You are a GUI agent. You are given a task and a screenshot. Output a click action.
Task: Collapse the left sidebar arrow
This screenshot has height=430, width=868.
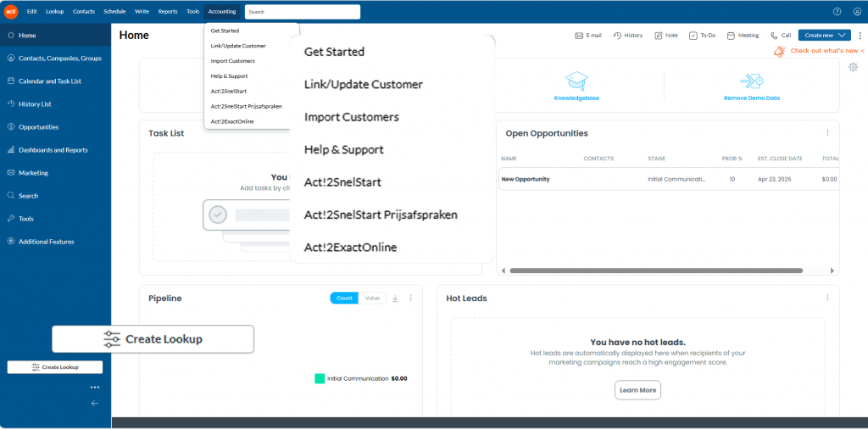(95, 404)
